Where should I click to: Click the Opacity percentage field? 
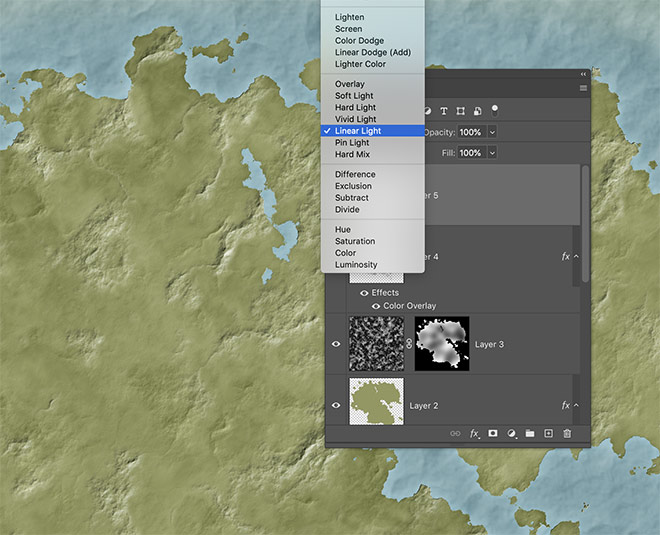[x=470, y=132]
